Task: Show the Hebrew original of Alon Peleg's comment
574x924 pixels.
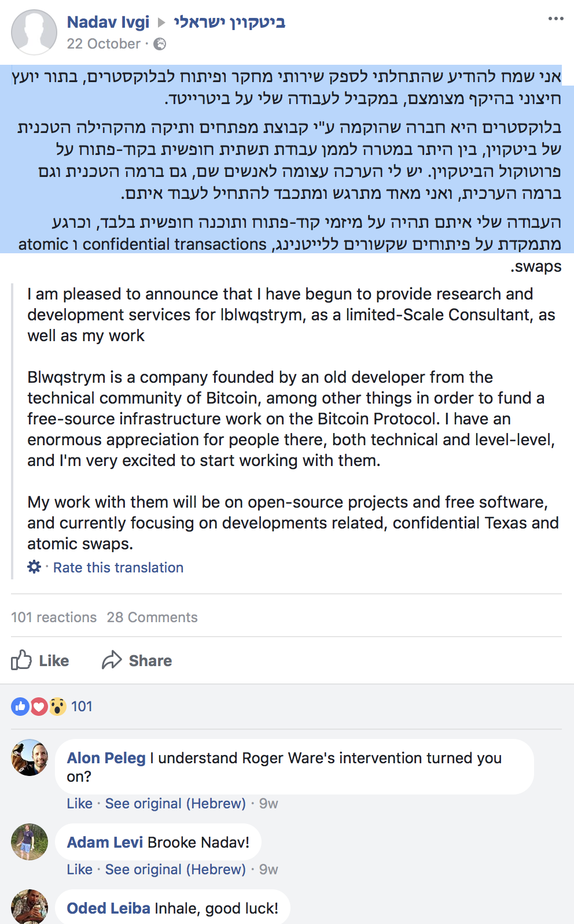Action: click(175, 803)
